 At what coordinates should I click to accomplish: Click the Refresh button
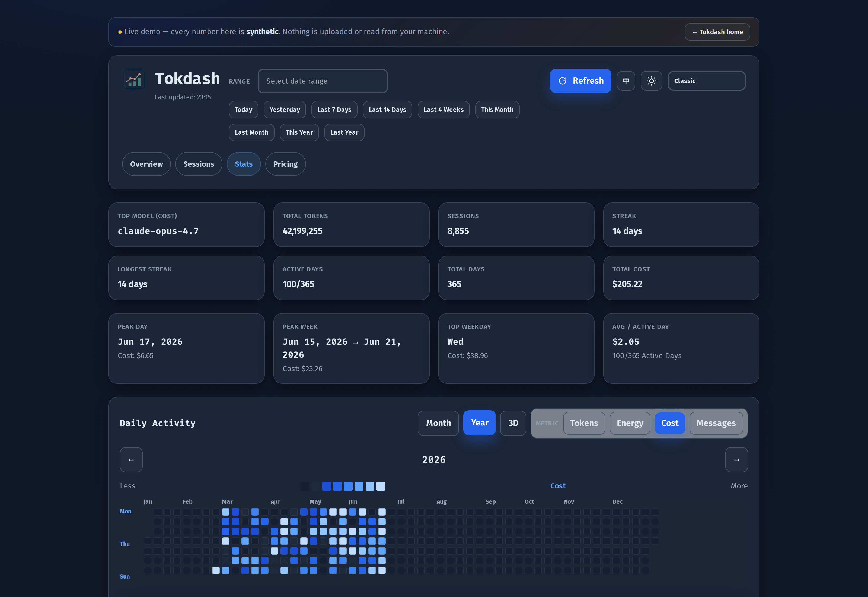coord(580,81)
